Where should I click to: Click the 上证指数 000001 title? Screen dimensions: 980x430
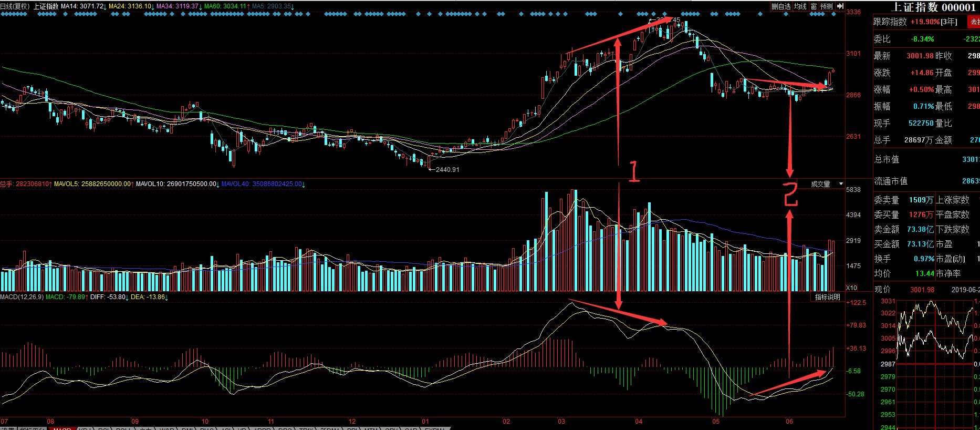(933, 7)
